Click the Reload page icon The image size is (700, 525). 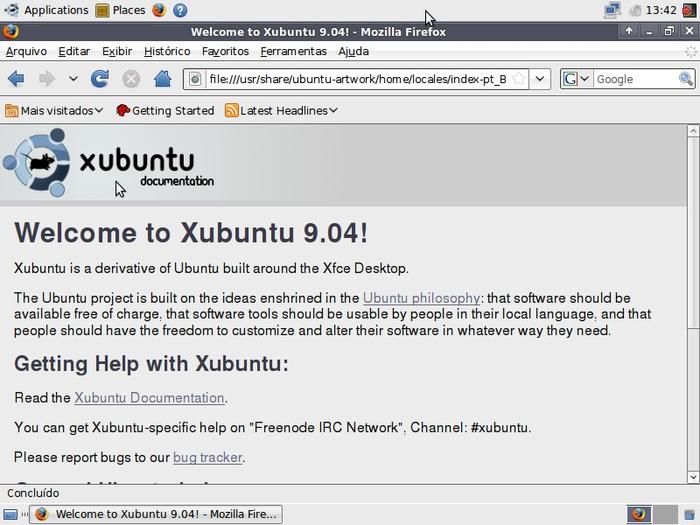[x=100, y=79]
